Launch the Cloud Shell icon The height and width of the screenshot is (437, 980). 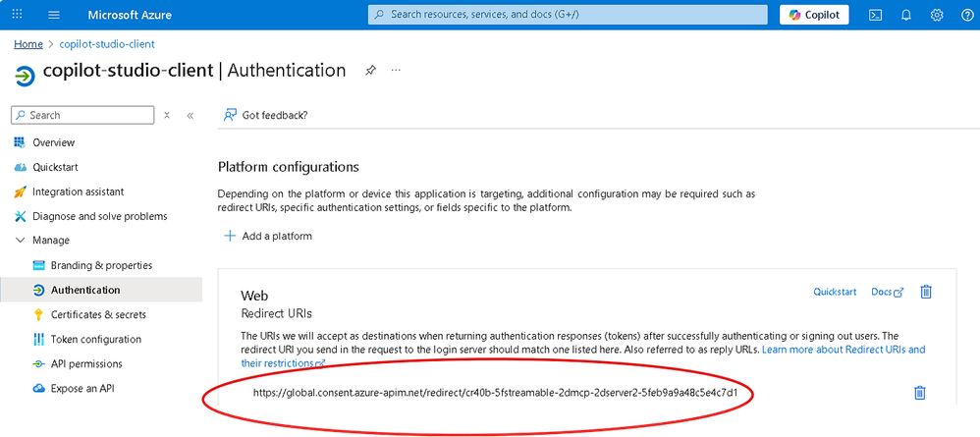[876, 15]
